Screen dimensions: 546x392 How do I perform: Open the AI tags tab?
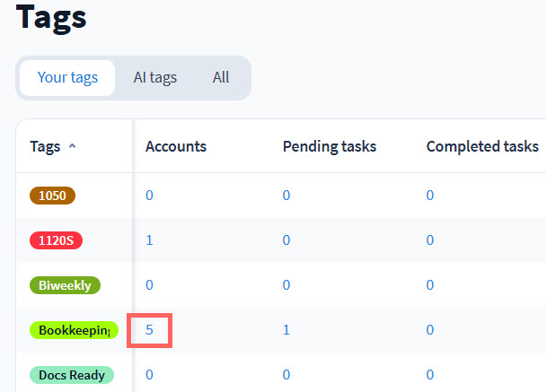click(154, 78)
